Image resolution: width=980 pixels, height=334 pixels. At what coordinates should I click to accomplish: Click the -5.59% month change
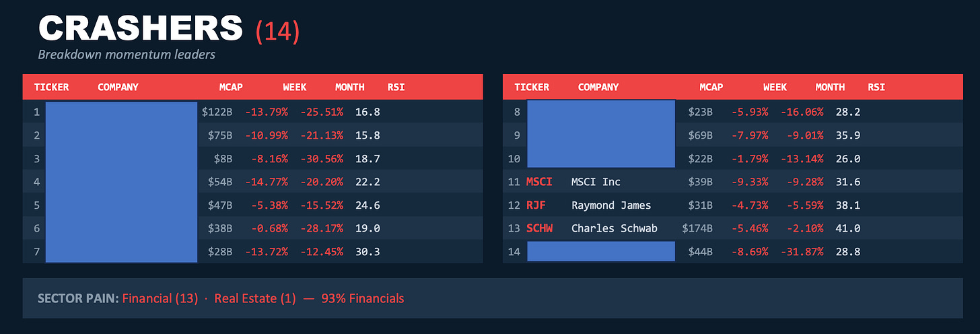tap(805, 205)
